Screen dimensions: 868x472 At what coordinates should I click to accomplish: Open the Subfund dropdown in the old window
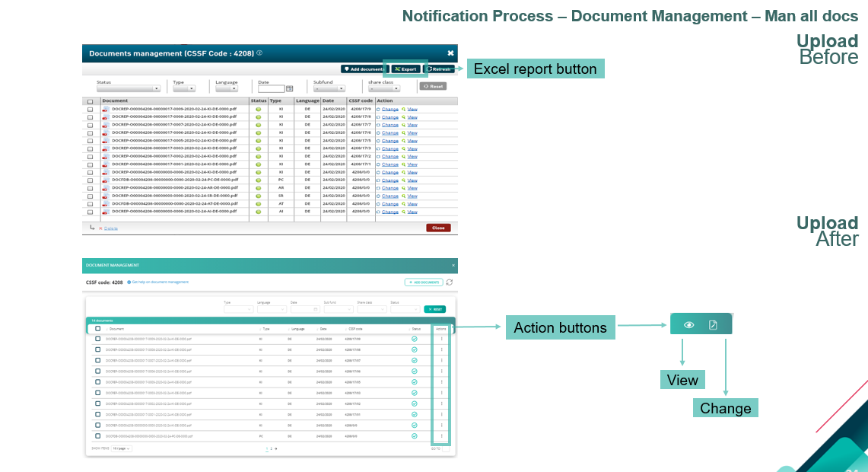(x=329, y=88)
